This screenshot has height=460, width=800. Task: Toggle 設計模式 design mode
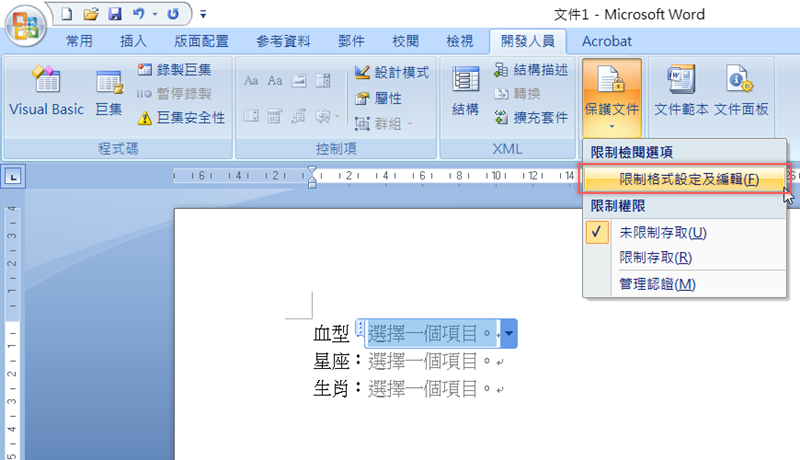[x=392, y=72]
